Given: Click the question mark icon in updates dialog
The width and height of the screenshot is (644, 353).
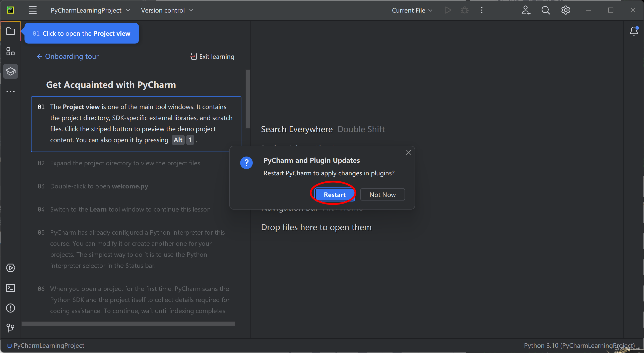Looking at the screenshot, I should pos(246,163).
